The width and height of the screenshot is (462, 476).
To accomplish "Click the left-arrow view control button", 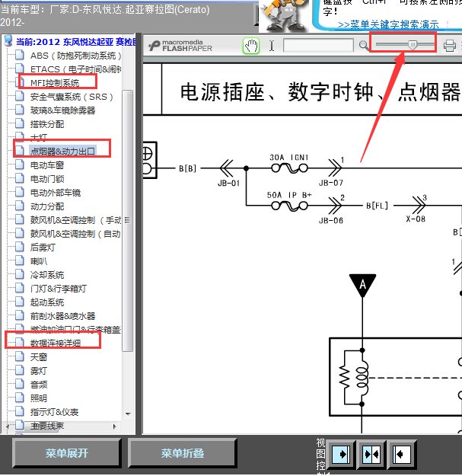I will [x=402, y=455].
